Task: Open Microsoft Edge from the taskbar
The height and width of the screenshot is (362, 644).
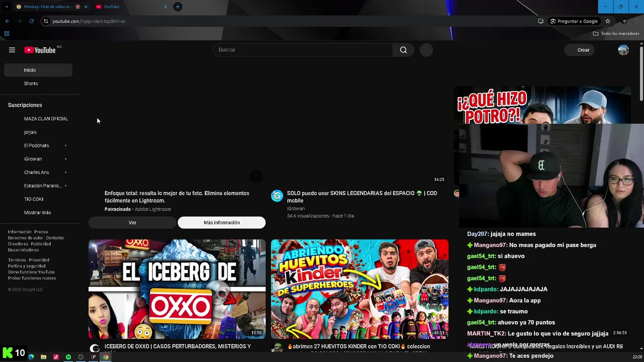Action: 31,357
